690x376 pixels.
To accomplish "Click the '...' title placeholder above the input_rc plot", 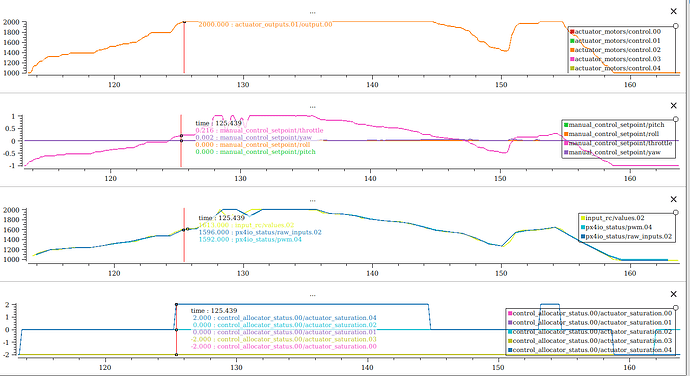I will [312, 200].
